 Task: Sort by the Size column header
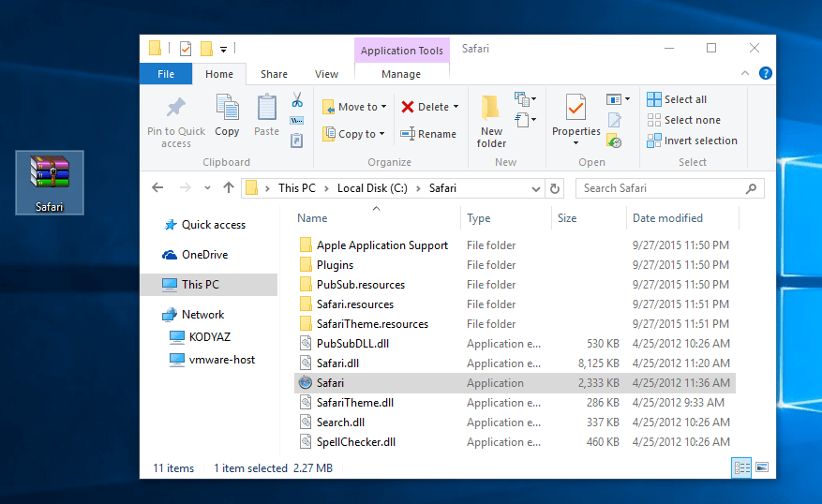(567, 218)
